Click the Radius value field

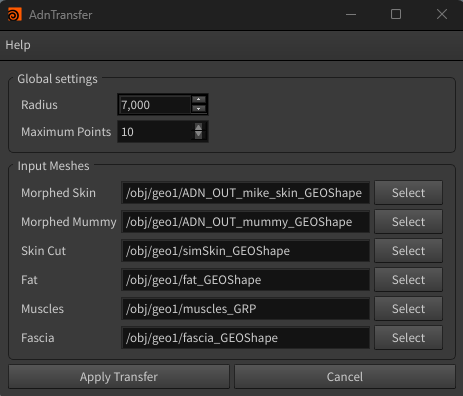tap(155, 105)
